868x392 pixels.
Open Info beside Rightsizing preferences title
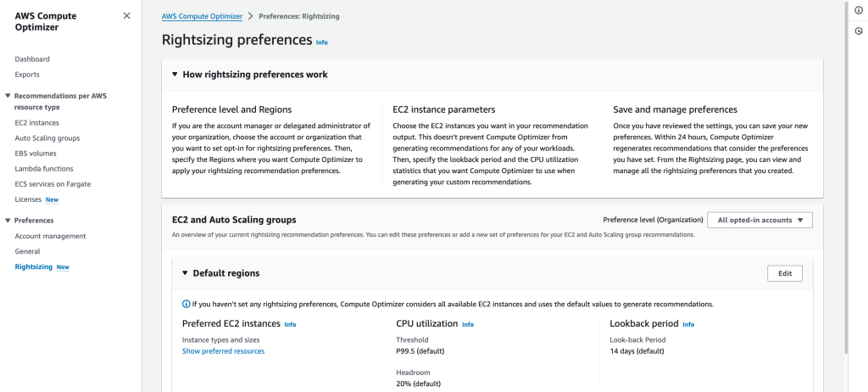[321, 42]
